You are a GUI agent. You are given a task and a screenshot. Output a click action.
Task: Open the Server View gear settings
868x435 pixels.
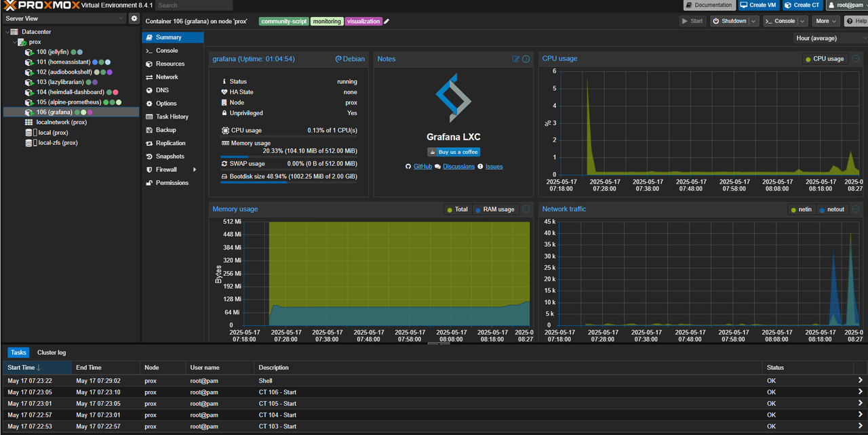click(134, 18)
